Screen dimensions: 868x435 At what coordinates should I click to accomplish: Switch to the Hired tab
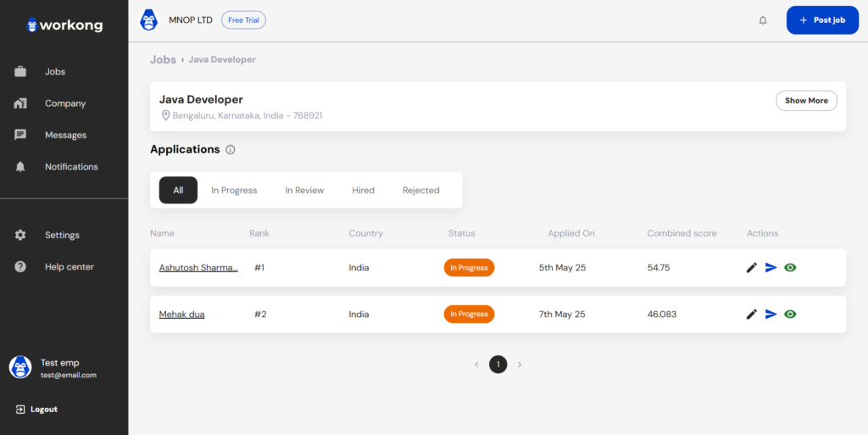click(363, 191)
